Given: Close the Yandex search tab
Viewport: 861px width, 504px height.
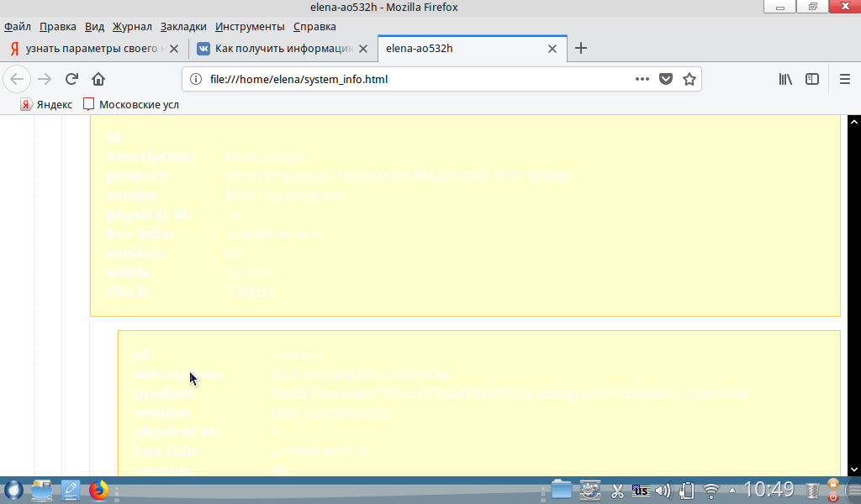Looking at the screenshot, I should (x=174, y=49).
